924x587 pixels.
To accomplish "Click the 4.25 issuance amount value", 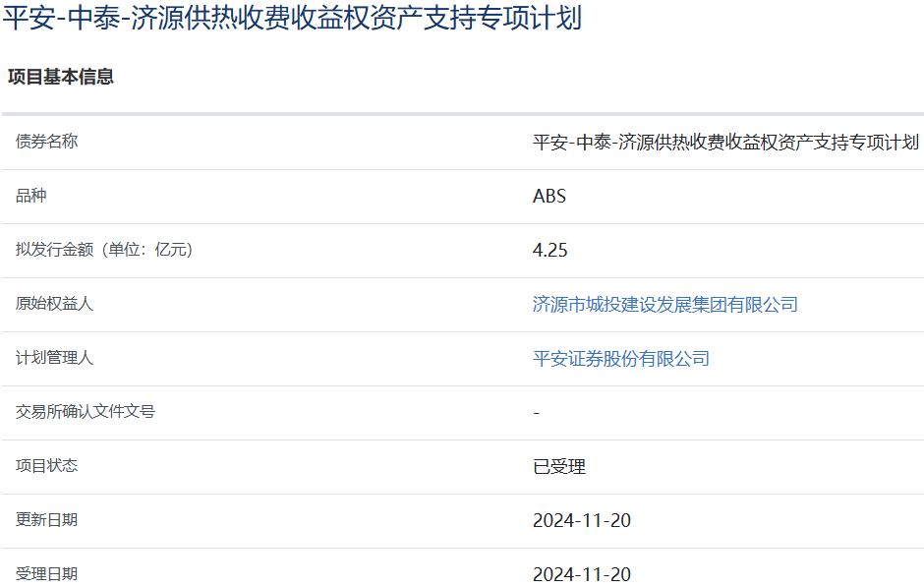I will [549, 251].
